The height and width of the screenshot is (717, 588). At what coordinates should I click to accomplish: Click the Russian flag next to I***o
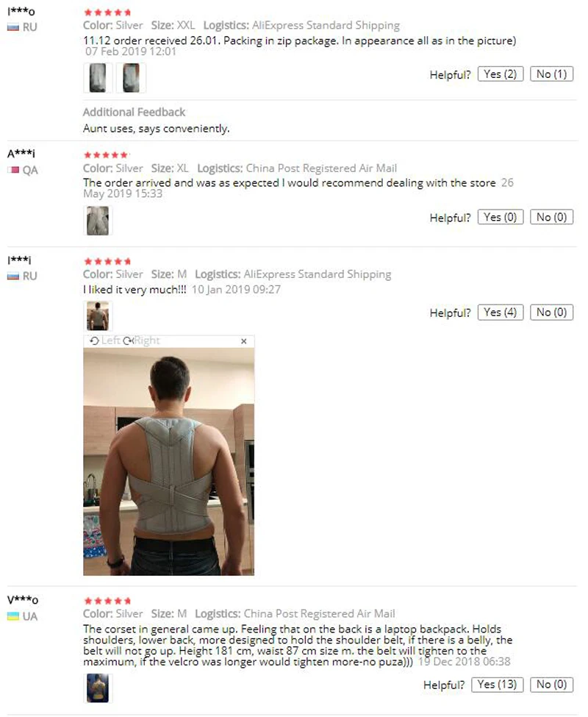tap(13, 27)
